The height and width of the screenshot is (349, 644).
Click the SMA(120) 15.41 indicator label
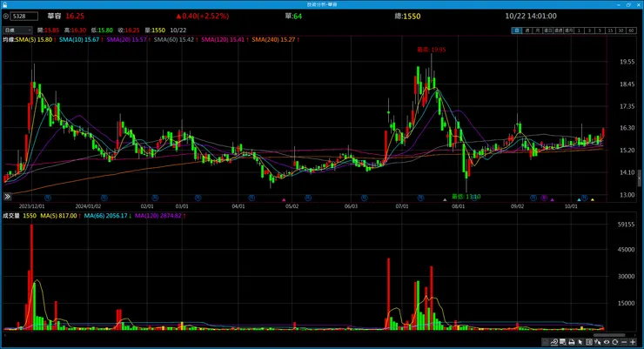tap(225, 40)
